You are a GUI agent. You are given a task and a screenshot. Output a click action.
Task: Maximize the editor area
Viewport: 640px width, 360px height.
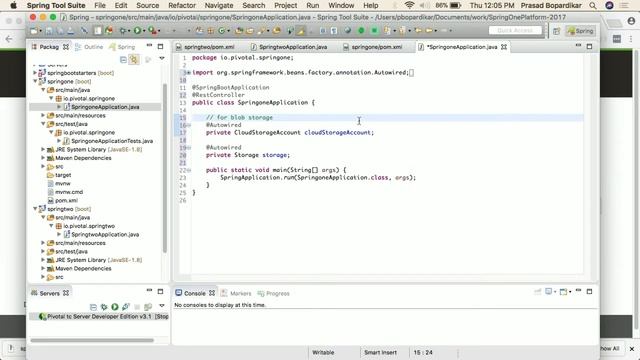click(x=589, y=47)
